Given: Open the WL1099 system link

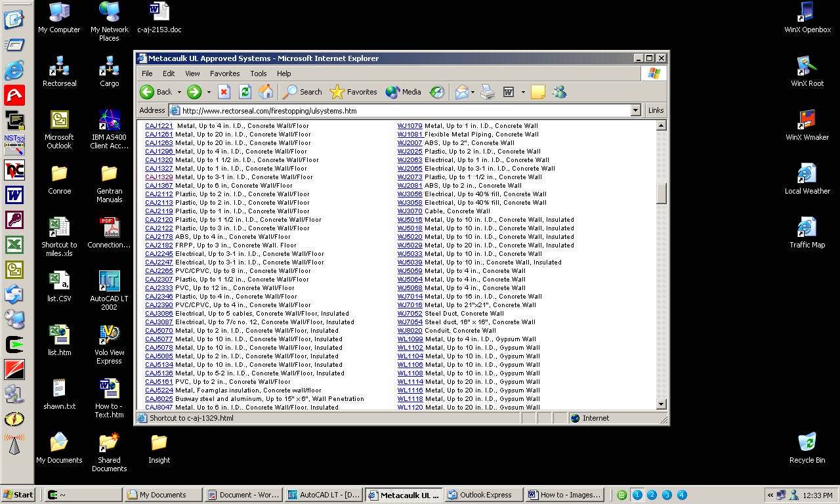Looking at the screenshot, I should (x=410, y=339).
